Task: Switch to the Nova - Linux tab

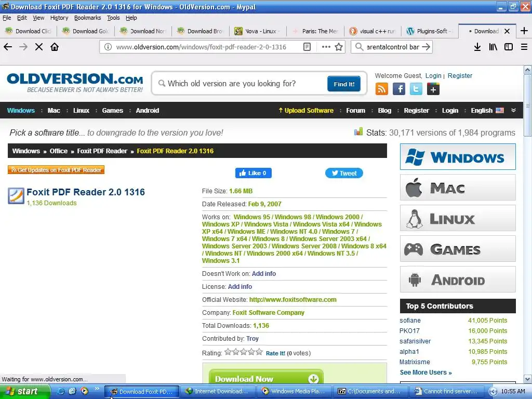Action: tap(258, 31)
